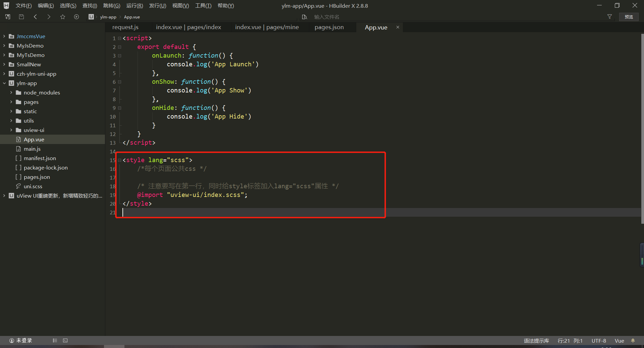
Task: Fold the onLaunch function at line 3
Action: 119,56
